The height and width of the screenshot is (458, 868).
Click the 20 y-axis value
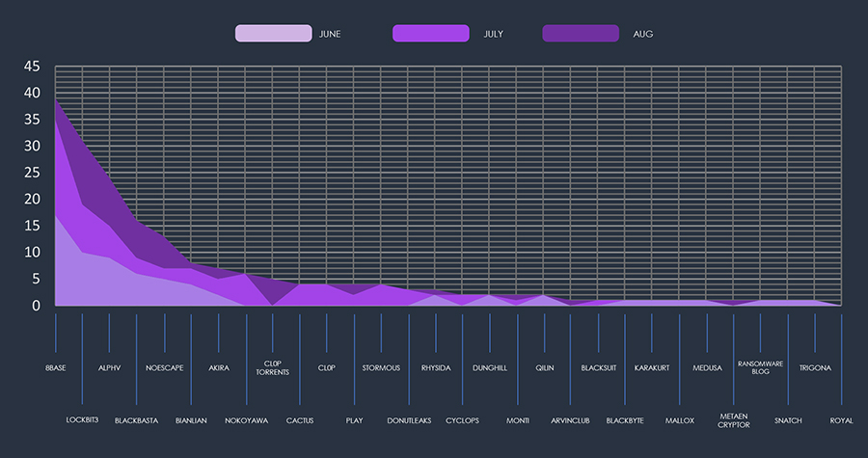click(x=32, y=200)
